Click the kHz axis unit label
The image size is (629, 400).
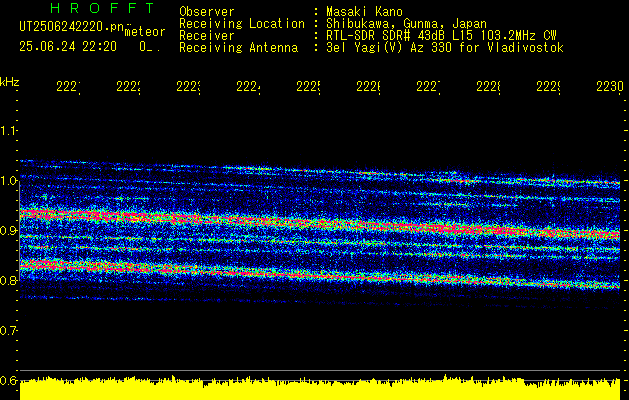coord(9,82)
